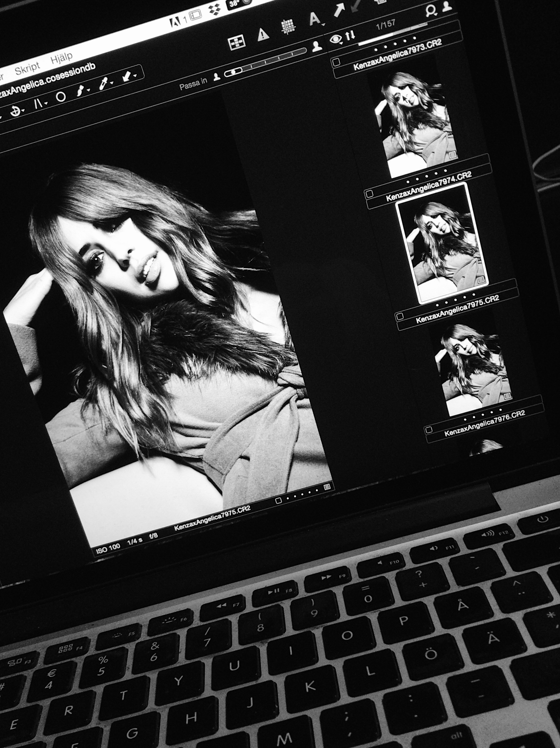Click the adjustments badge on the viewer image
Image resolution: width=560 pixels, height=748 pixels.
(327, 487)
